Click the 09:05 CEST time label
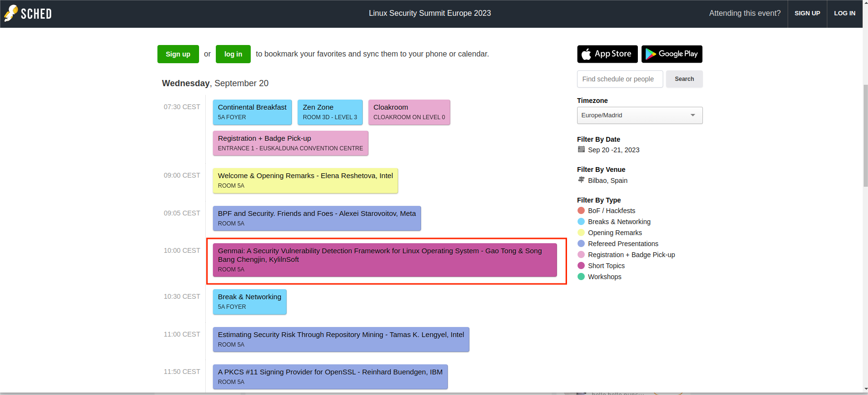 182,213
